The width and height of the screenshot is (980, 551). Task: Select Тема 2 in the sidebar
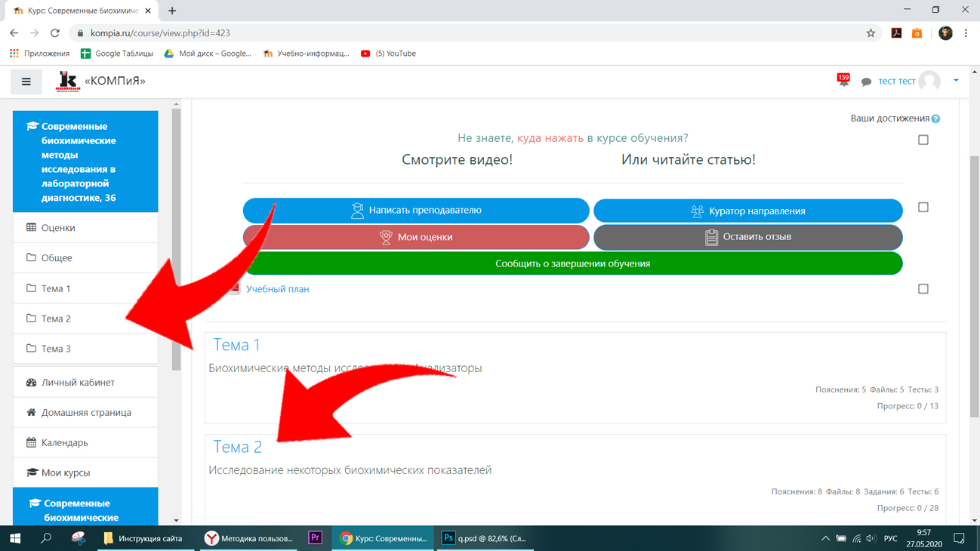pos(85,319)
